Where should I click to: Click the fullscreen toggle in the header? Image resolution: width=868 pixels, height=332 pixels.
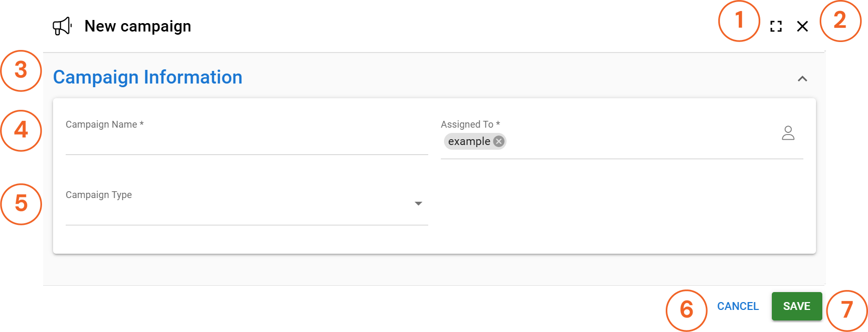[776, 26]
